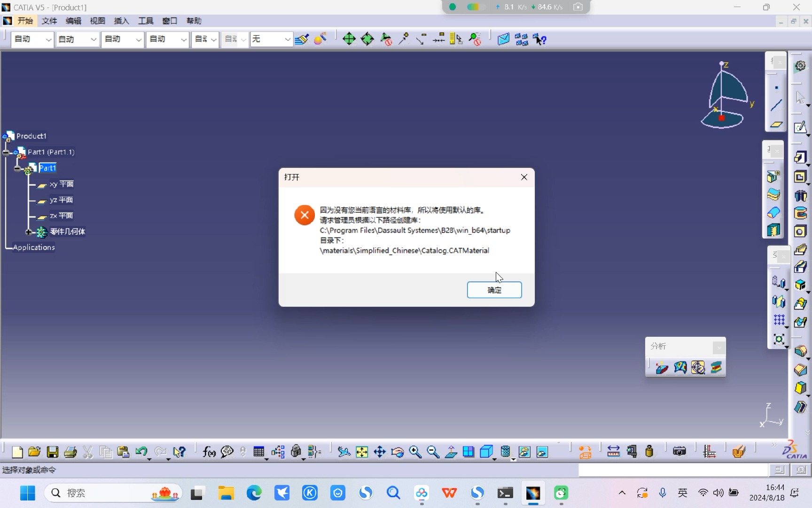Expand the 零件几何体 tree node
Screen dimensions: 812x508
[x=28, y=232]
